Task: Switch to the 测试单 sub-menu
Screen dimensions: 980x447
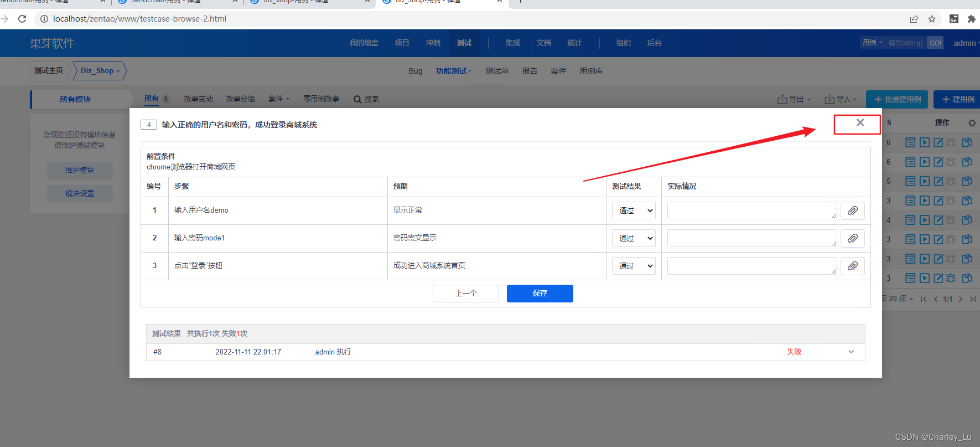Action: point(497,71)
